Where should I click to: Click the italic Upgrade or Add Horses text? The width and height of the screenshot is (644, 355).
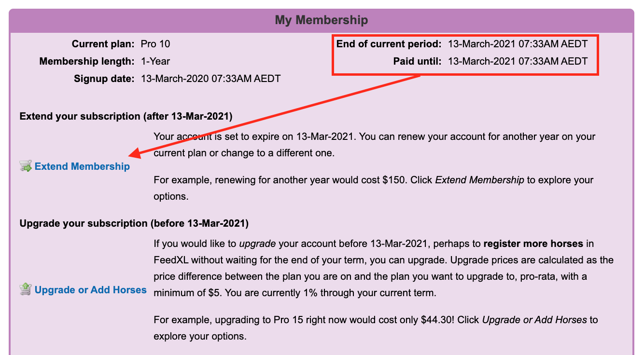click(x=534, y=319)
